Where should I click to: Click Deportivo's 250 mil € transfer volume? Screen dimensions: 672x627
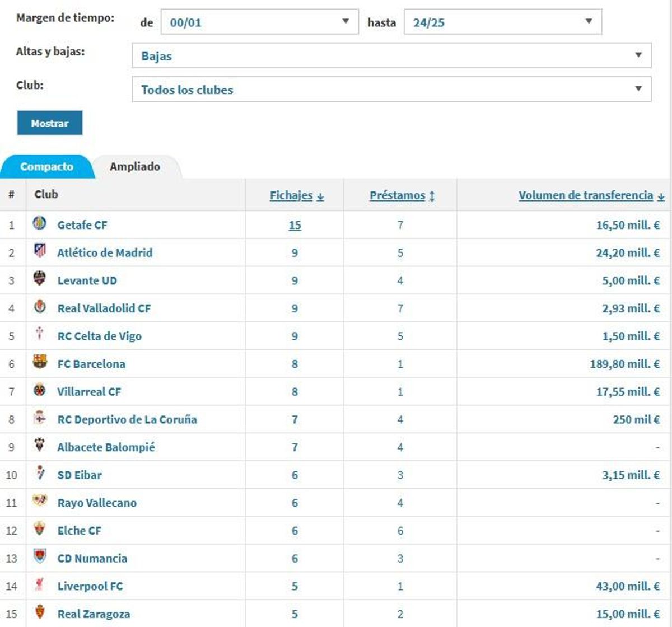636,419
